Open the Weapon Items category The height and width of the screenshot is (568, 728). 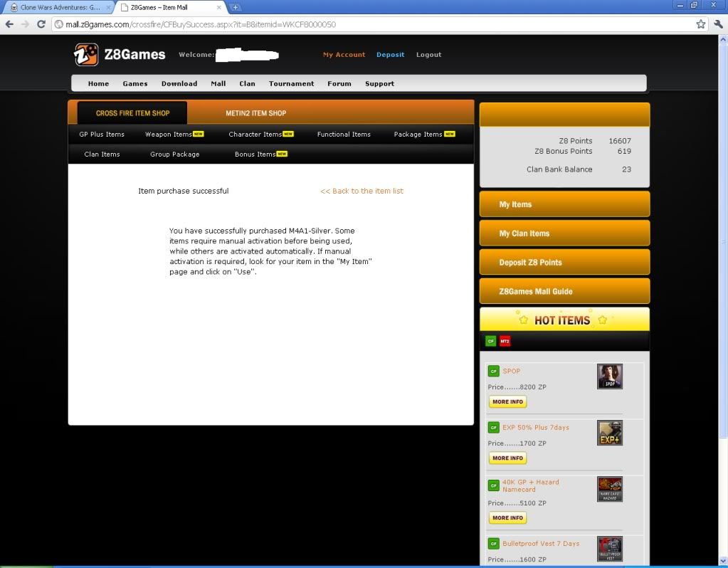pos(169,135)
